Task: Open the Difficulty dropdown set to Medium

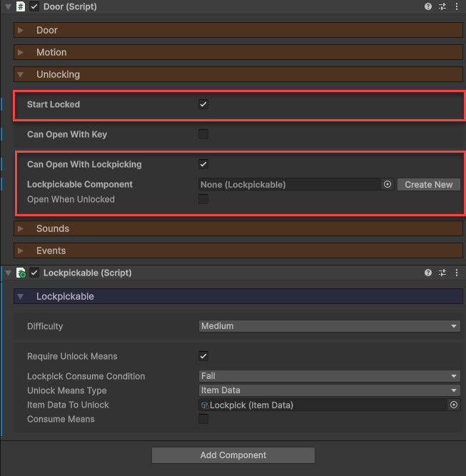Action: (329, 326)
